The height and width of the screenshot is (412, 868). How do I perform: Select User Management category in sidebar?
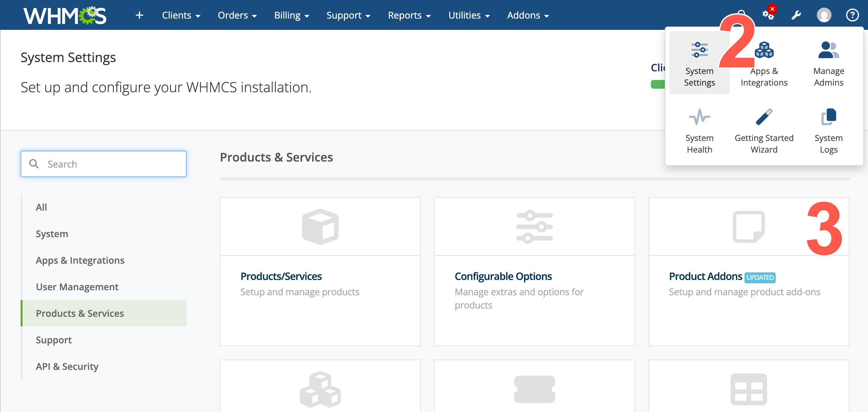pos(77,287)
